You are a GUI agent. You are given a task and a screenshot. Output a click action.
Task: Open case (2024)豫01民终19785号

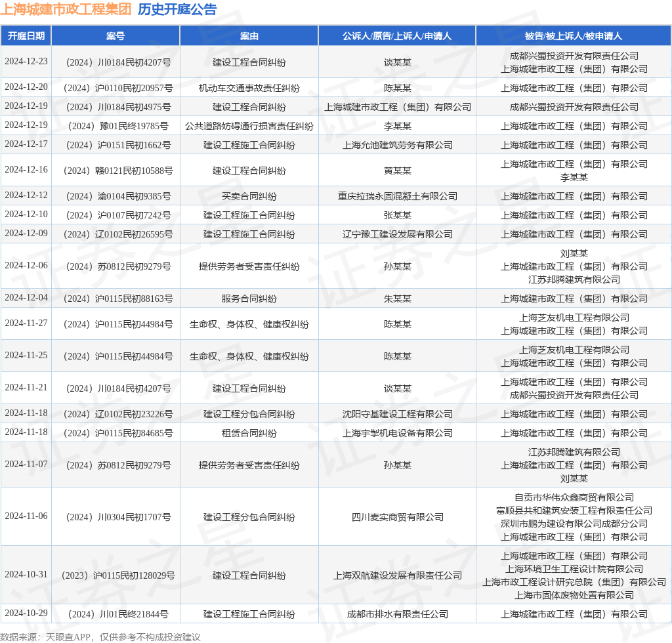coord(116,126)
